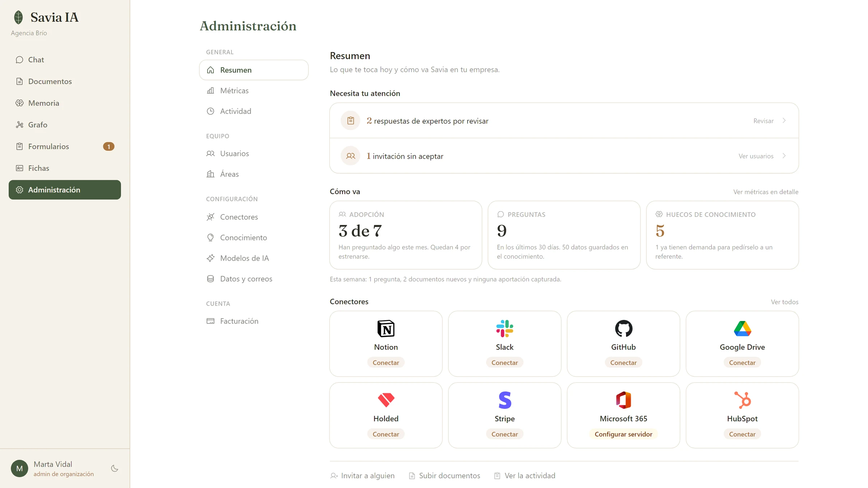
Task: Open Fichas in the sidebar
Action: click(65, 168)
